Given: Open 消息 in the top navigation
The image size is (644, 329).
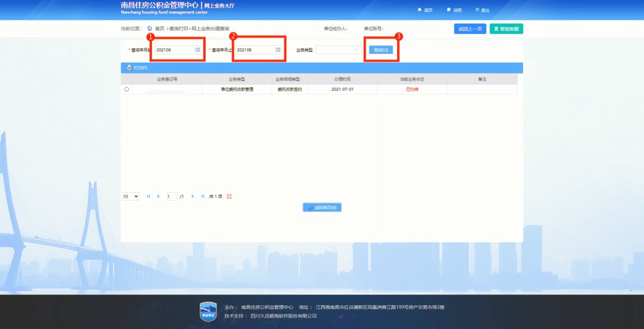Looking at the screenshot, I should [x=454, y=10].
